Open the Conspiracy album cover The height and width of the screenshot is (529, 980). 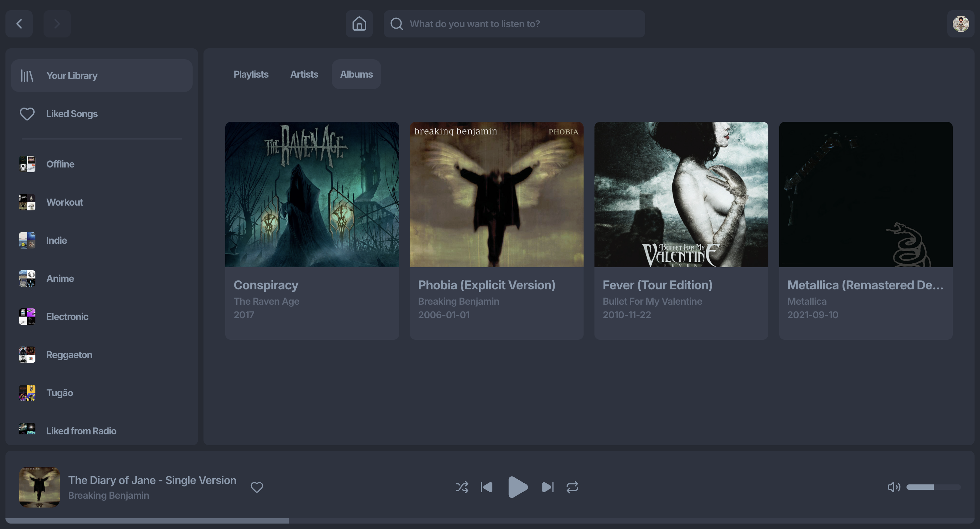click(x=312, y=194)
